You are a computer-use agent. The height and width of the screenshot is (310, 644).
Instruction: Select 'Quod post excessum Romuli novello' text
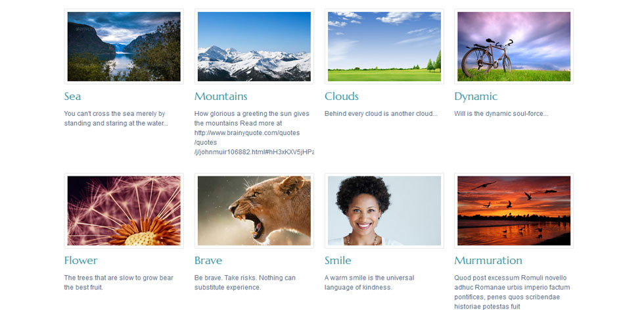coord(510,278)
